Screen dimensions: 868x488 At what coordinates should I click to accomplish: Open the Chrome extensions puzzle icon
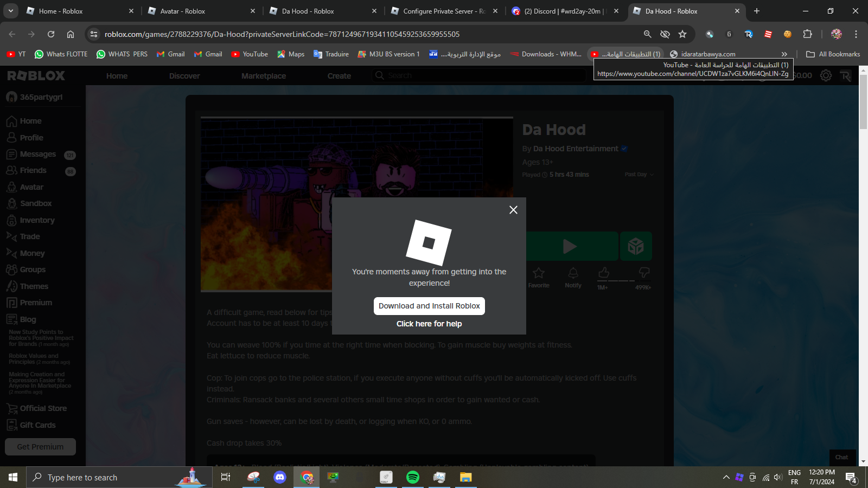[x=807, y=34]
